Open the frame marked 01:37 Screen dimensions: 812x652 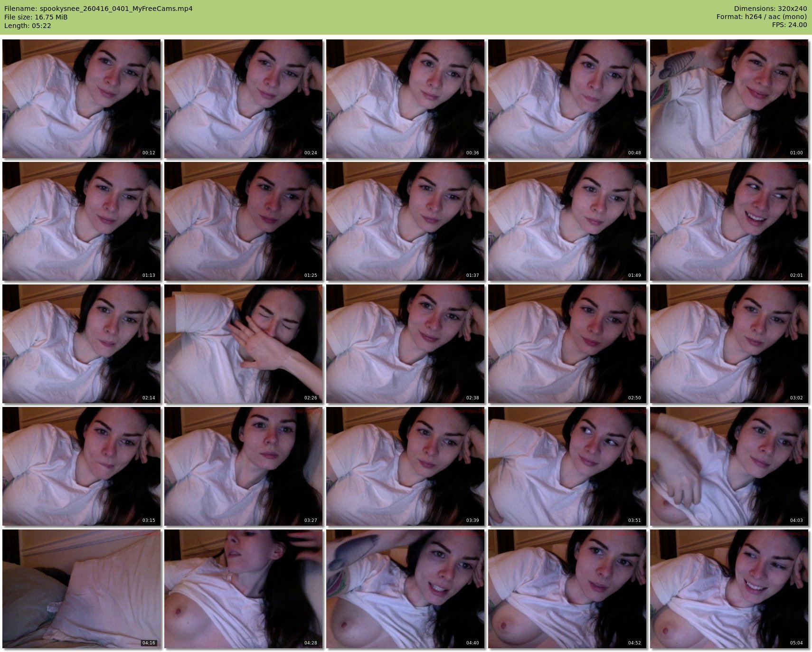[x=405, y=221]
